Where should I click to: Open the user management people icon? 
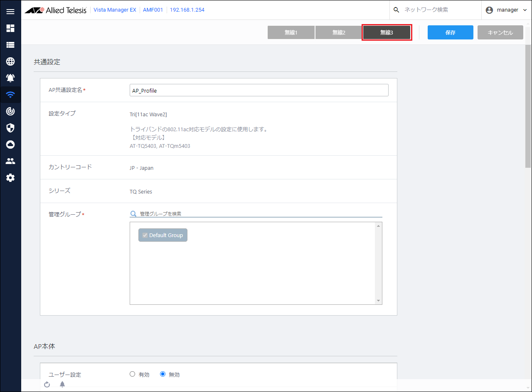pyautogui.click(x=10, y=161)
